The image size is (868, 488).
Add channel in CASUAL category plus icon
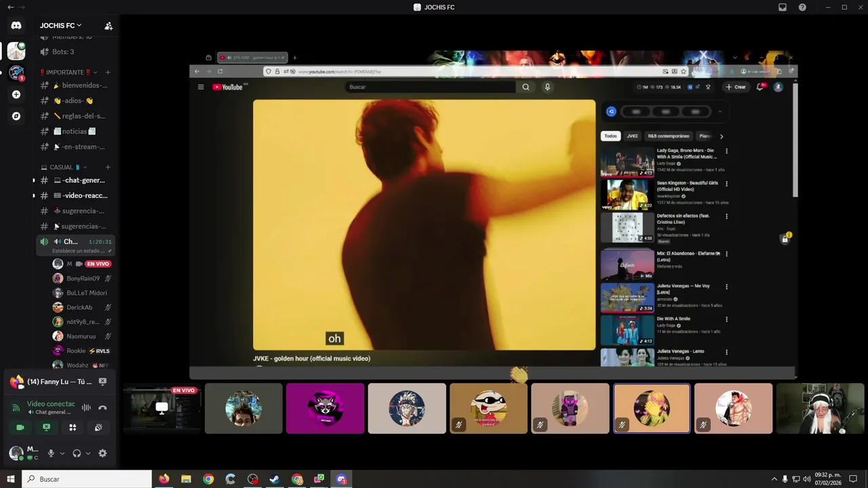click(108, 167)
